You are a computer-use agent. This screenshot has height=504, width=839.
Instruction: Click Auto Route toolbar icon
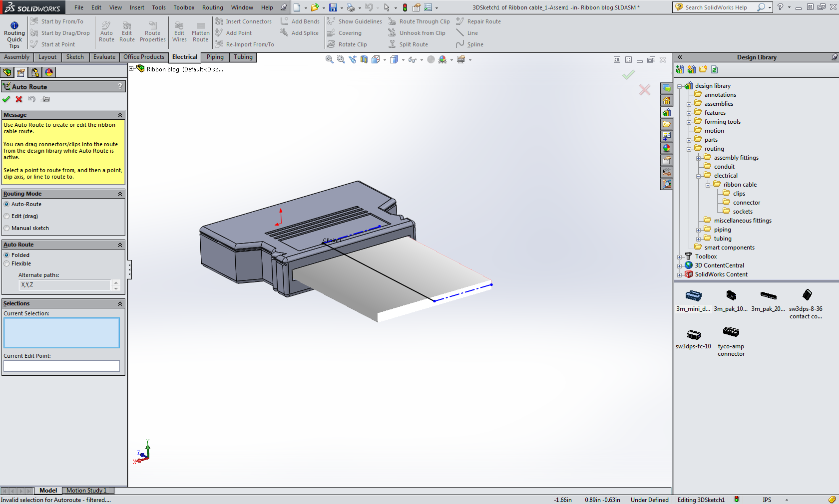coord(106,32)
